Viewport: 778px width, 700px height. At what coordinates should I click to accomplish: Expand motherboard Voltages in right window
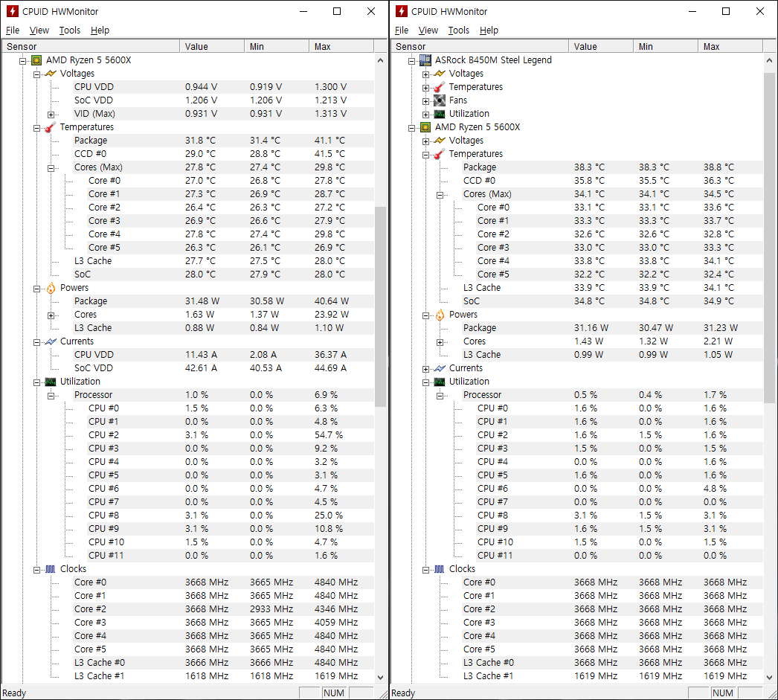tap(425, 74)
